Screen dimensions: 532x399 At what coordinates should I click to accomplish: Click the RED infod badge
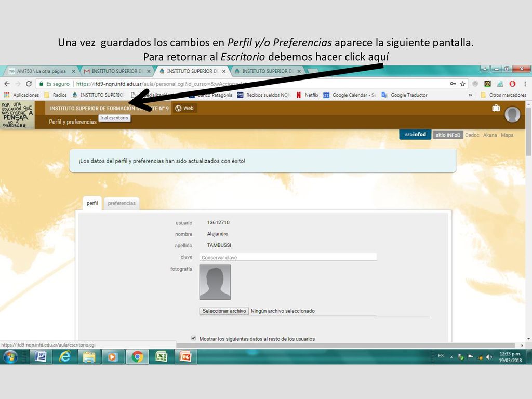(415, 135)
